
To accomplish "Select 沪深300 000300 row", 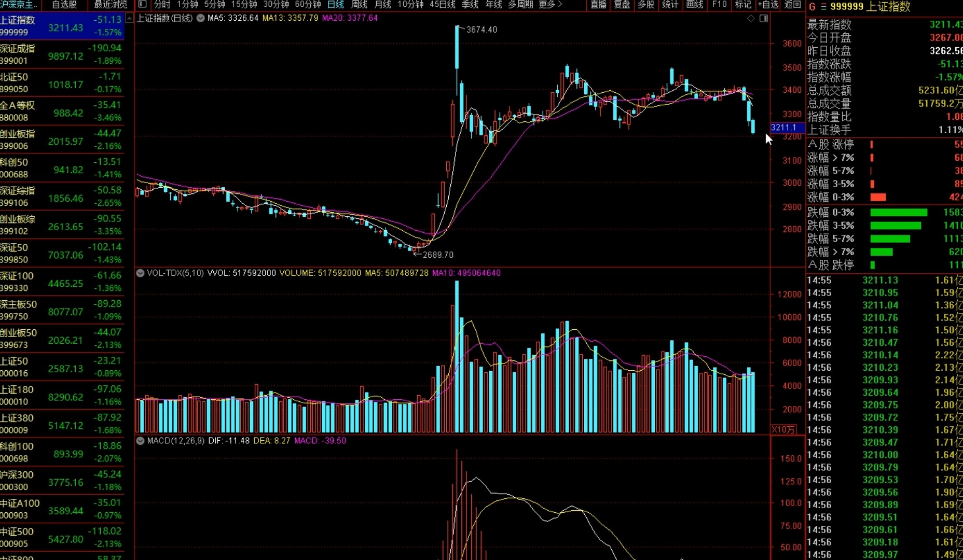I will click(x=62, y=481).
